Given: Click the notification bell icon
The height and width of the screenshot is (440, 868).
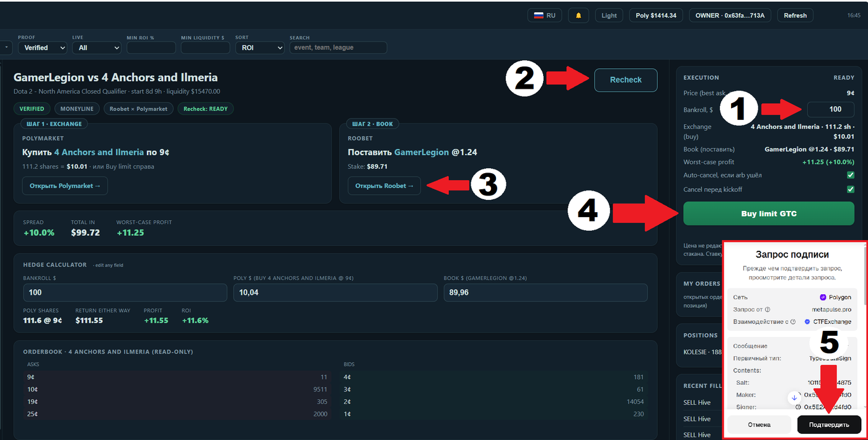Looking at the screenshot, I should 578,16.
